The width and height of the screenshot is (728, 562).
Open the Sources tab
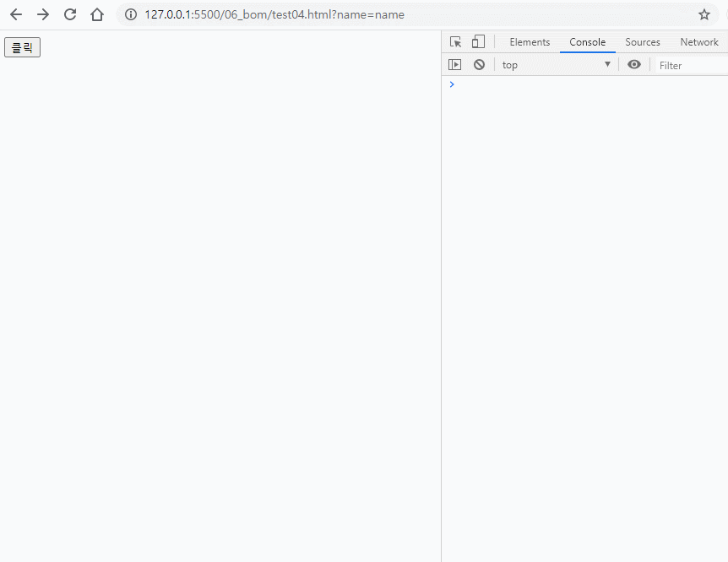643,42
